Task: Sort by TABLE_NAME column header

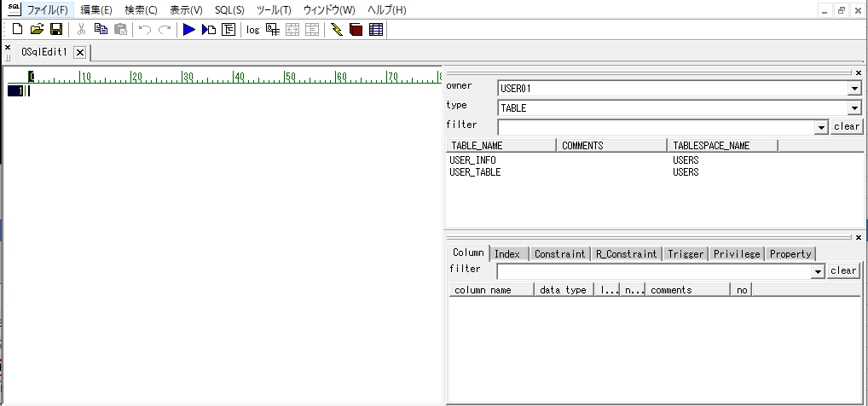Action: (501, 146)
